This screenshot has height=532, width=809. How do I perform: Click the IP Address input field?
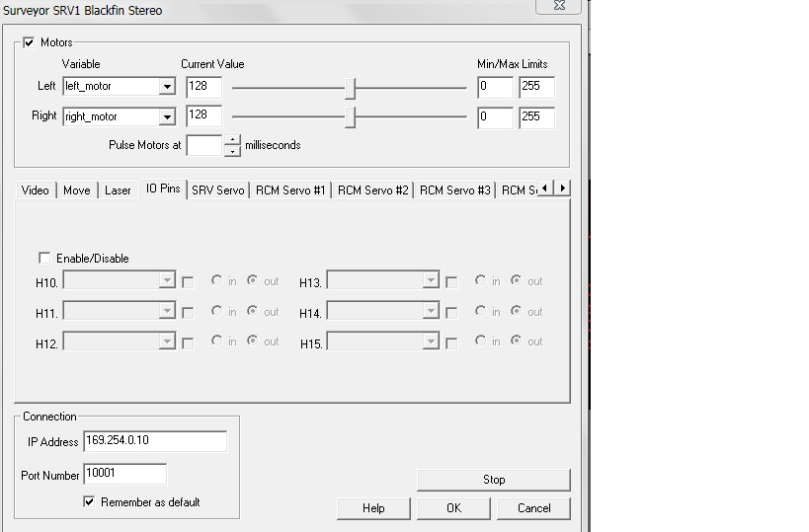pos(155,441)
